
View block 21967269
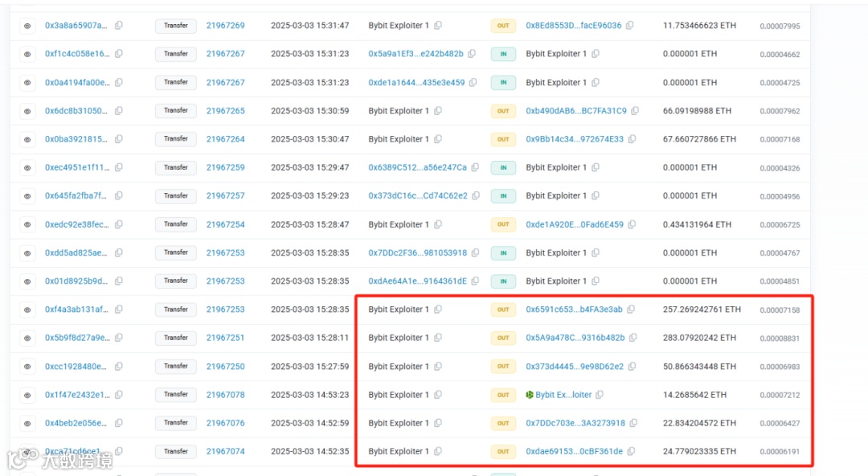(225, 26)
